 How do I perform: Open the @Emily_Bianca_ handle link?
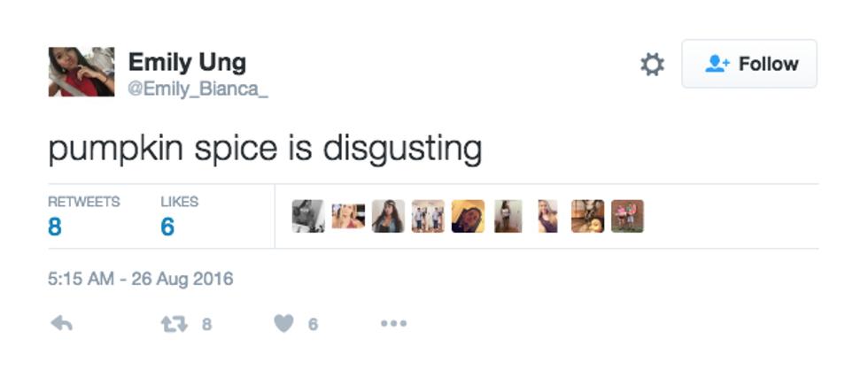tap(198, 90)
